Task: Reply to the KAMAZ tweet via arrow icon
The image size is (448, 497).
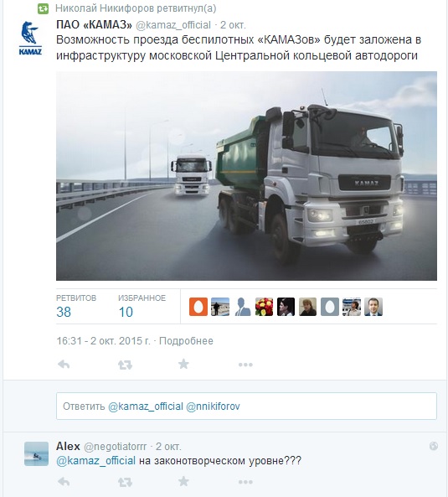Action: 64,365
